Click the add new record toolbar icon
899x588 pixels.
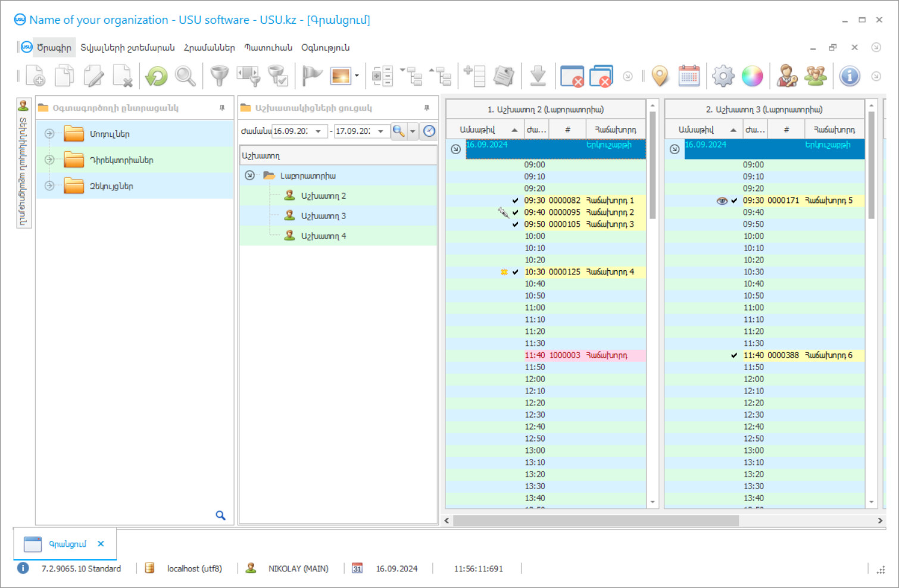click(x=35, y=76)
